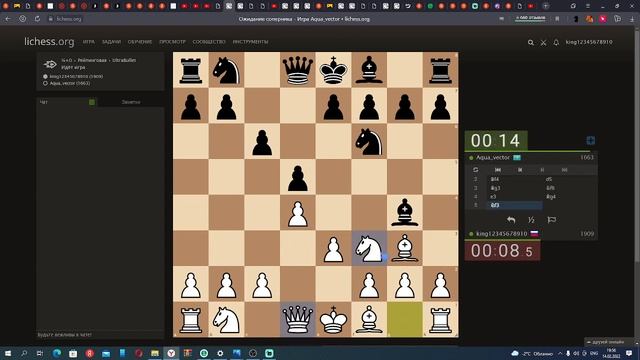Open the lichess search icon
This screenshot has height=360, width=640.
(x=531, y=42)
